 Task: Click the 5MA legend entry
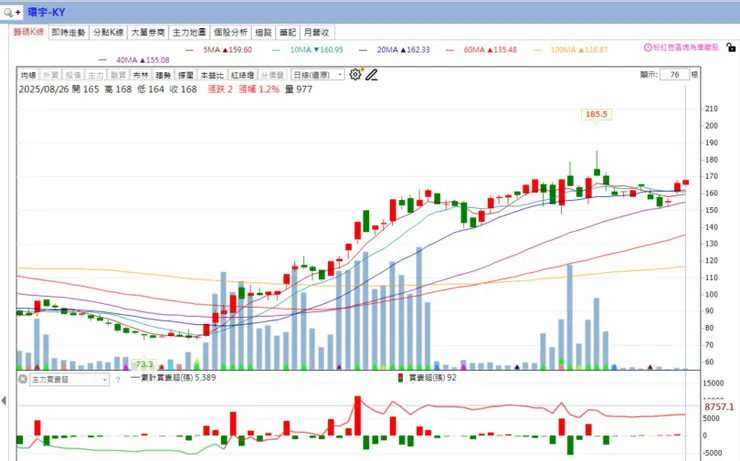[219, 50]
